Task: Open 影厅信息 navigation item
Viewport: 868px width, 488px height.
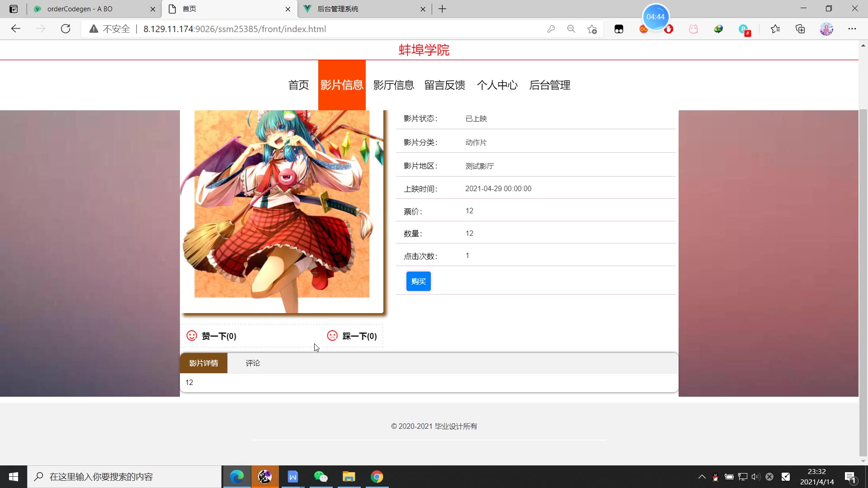Action: pyautogui.click(x=393, y=85)
